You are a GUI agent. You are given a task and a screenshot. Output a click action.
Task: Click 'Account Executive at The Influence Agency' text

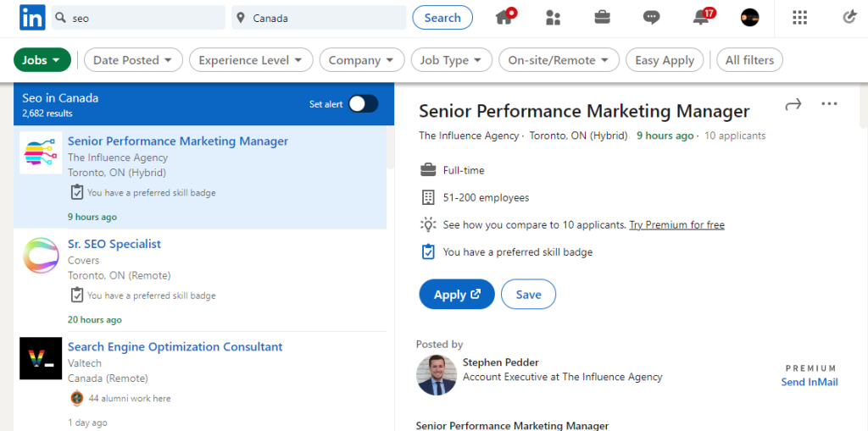pos(563,377)
